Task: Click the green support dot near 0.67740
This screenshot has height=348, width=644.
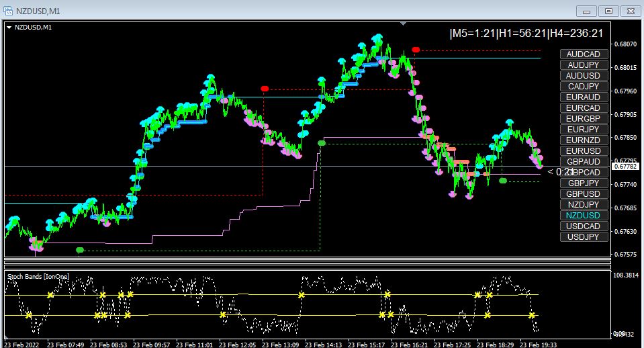Action: click(503, 180)
